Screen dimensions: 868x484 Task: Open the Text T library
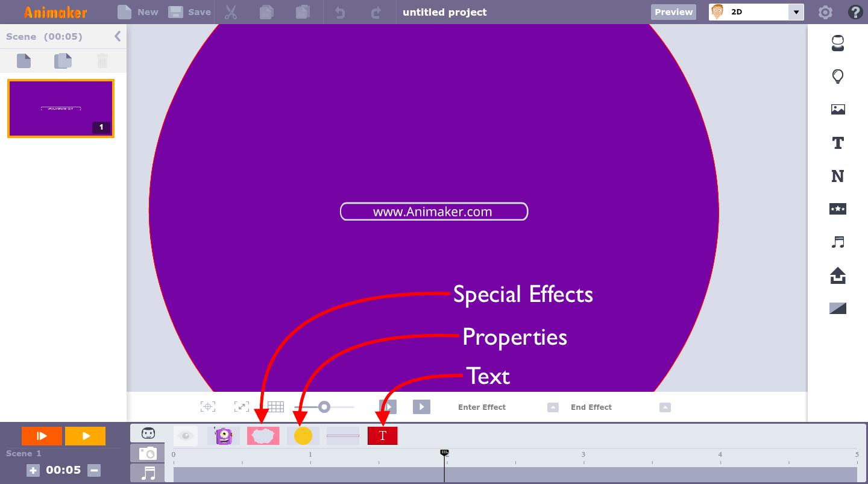[x=838, y=143]
